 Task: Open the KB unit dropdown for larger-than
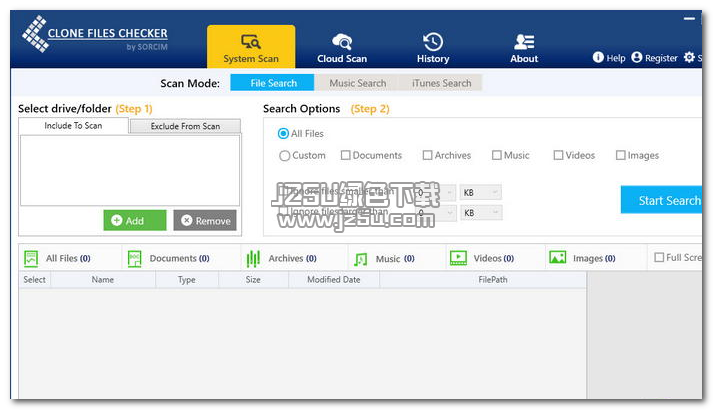[481, 213]
